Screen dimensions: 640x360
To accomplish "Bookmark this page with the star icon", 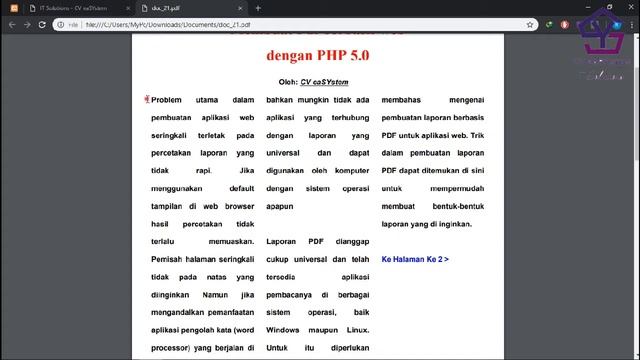I will (530, 25).
